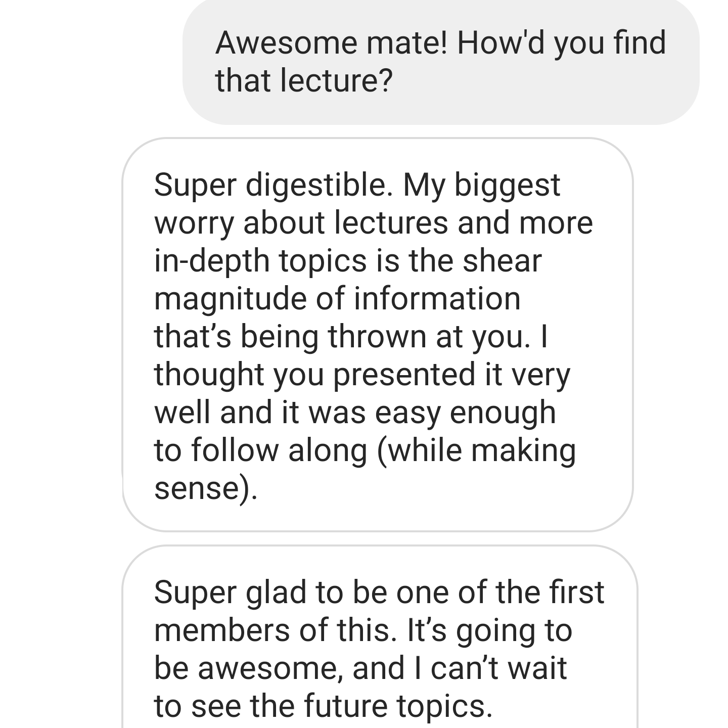Image resolution: width=728 pixels, height=728 pixels.
Task: Select the "Super digestible" received message bubble
Action: pyautogui.click(x=377, y=334)
